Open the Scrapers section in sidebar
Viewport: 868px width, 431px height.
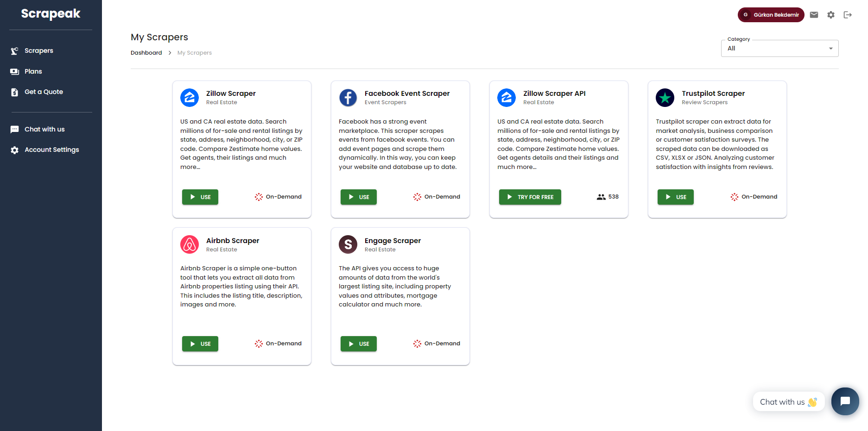coord(38,50)
